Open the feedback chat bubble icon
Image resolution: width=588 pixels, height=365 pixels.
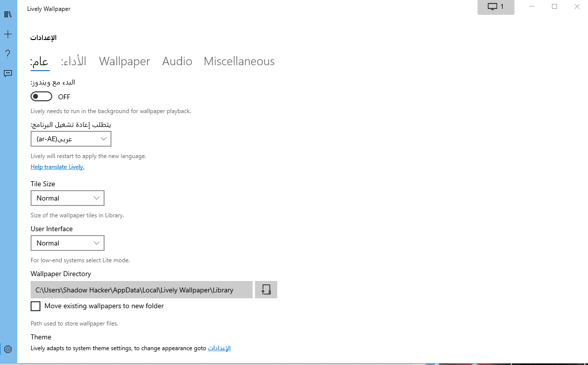click(8, 74)
